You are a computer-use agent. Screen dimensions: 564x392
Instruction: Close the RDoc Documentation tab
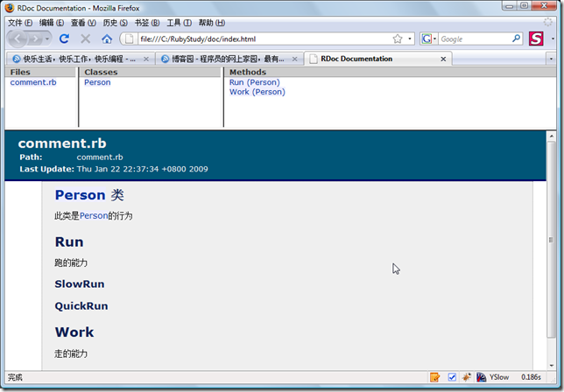pyautogui.click(x=443, y=59)
